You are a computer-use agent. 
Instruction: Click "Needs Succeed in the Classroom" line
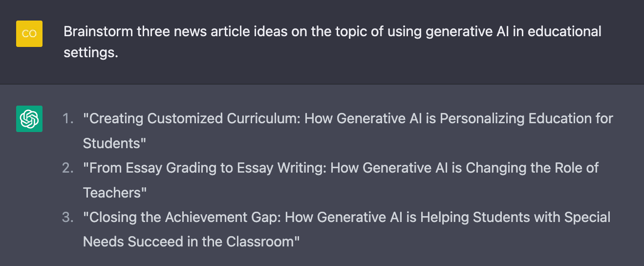pos(191,242)
